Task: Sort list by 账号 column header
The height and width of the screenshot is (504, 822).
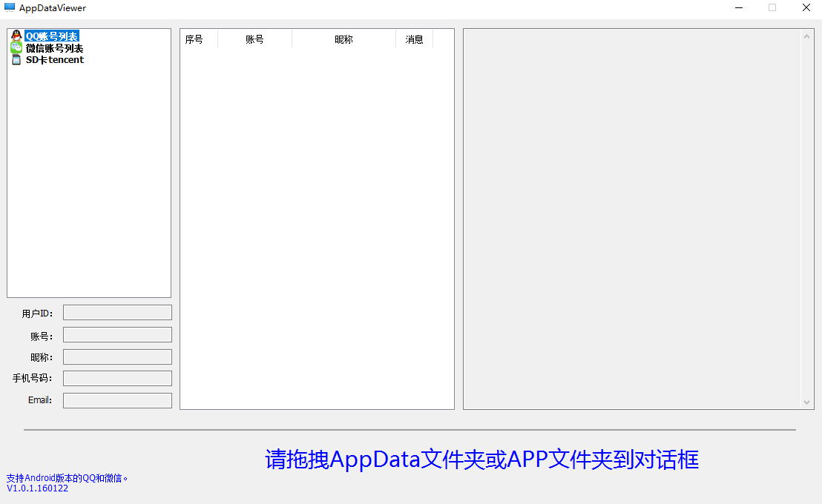Action: point(254,39)
